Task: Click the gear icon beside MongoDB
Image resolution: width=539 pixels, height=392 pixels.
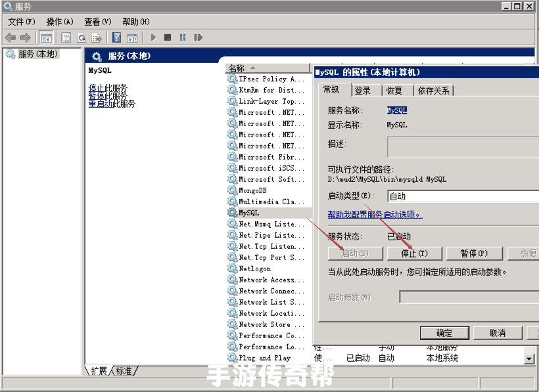Action: pyautogui.click(x=233, y=190)
